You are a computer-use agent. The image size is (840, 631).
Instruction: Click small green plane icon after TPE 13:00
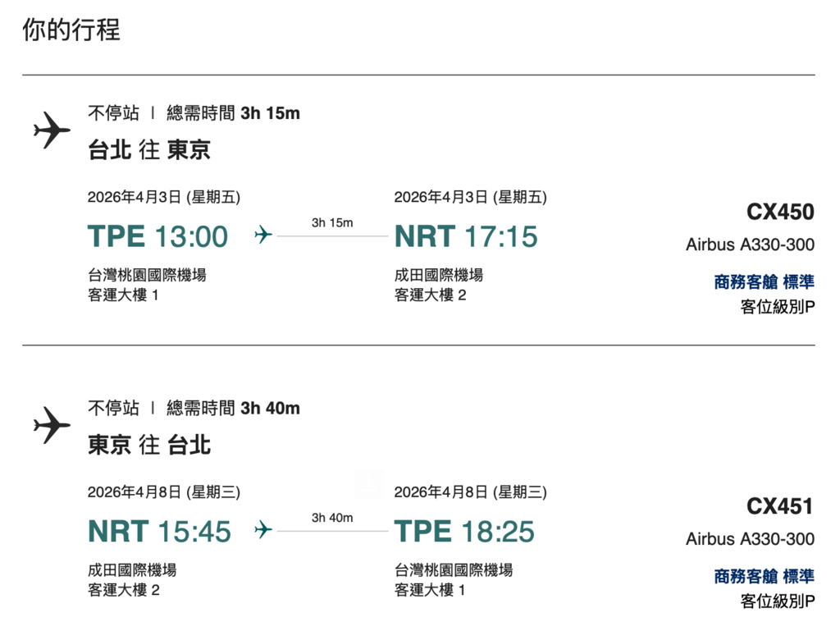tap(263, 236)
